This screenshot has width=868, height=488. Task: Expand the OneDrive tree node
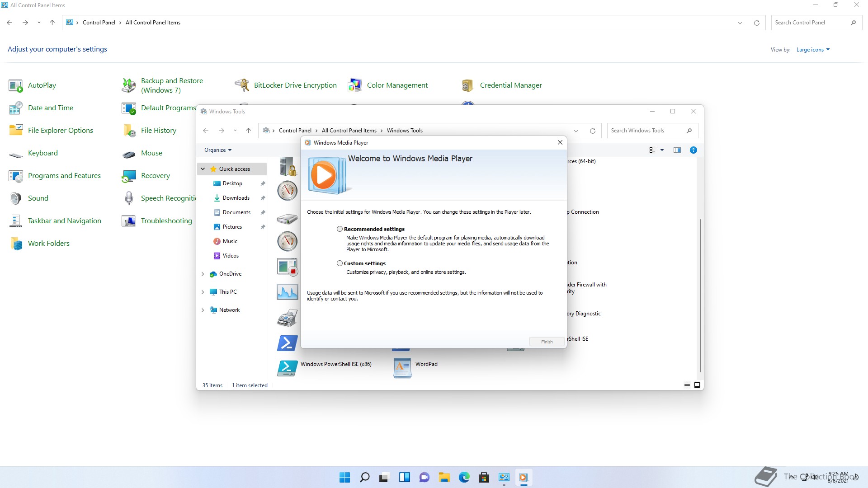pos(203,274)
